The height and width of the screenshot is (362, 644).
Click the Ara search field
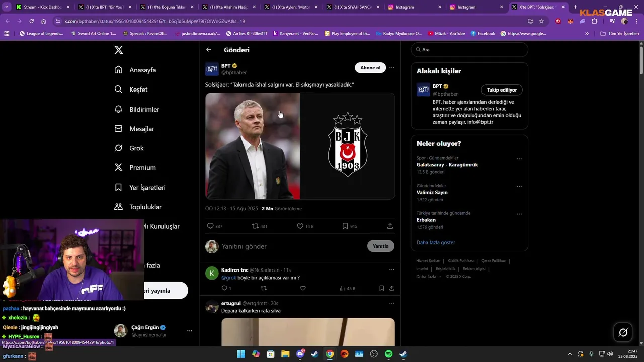point(469,50)
